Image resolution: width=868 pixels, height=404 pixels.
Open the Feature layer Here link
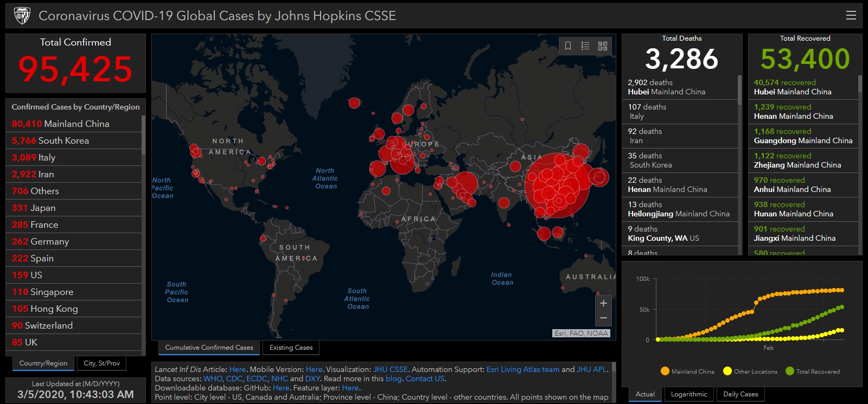click(350, 388)
